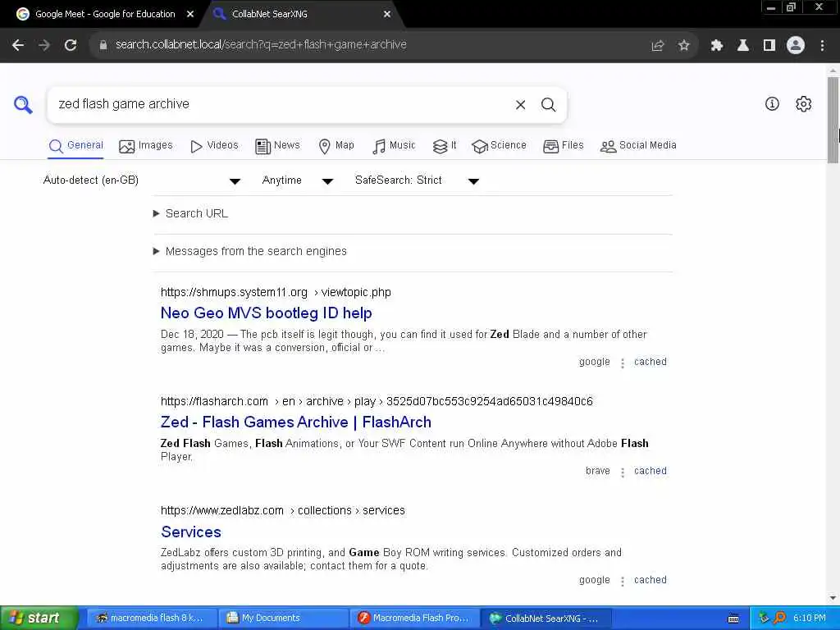Click the CollabNet SearXNG taskbar button

point(545,618)
